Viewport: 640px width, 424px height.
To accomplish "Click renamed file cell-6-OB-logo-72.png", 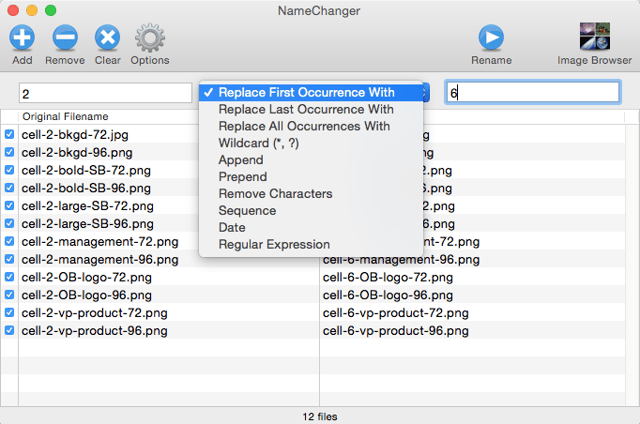I will pos(388,277).
